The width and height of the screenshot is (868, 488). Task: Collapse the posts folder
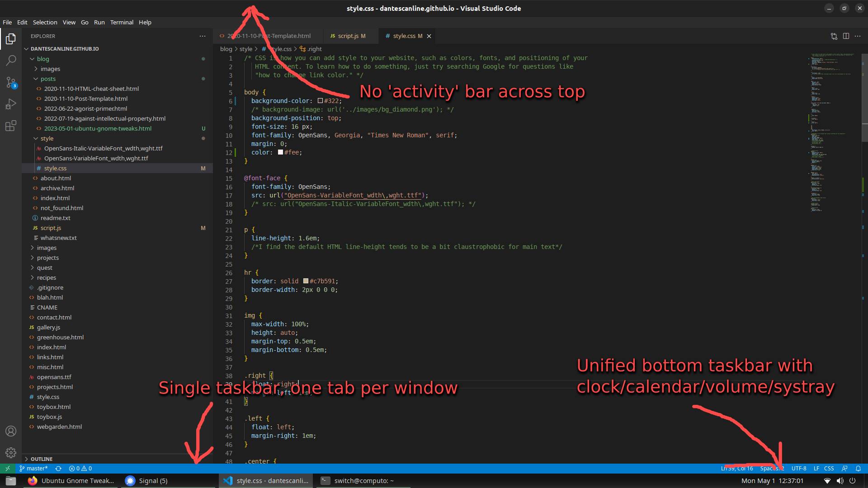(x=48, y=79)
